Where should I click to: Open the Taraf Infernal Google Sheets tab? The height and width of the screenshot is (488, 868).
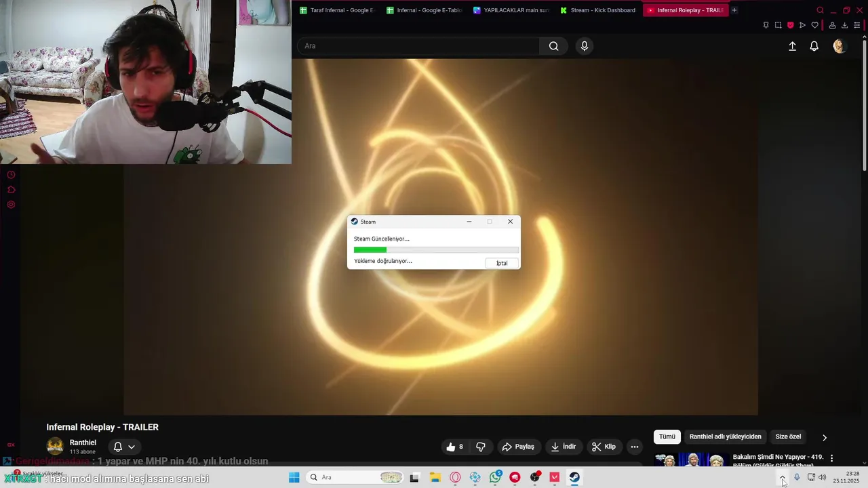coord(336,10)
